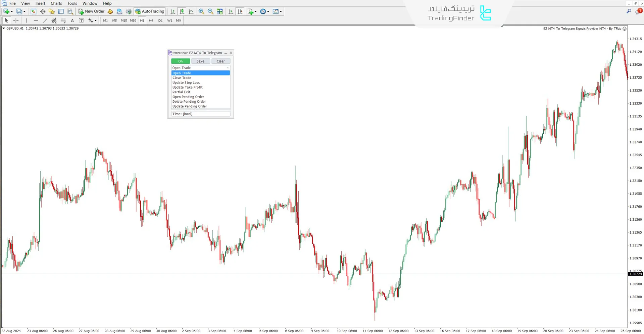Viewport: 644px width, 334px height.
Task: Switch timeframe to H4
Action: (151, 20)
